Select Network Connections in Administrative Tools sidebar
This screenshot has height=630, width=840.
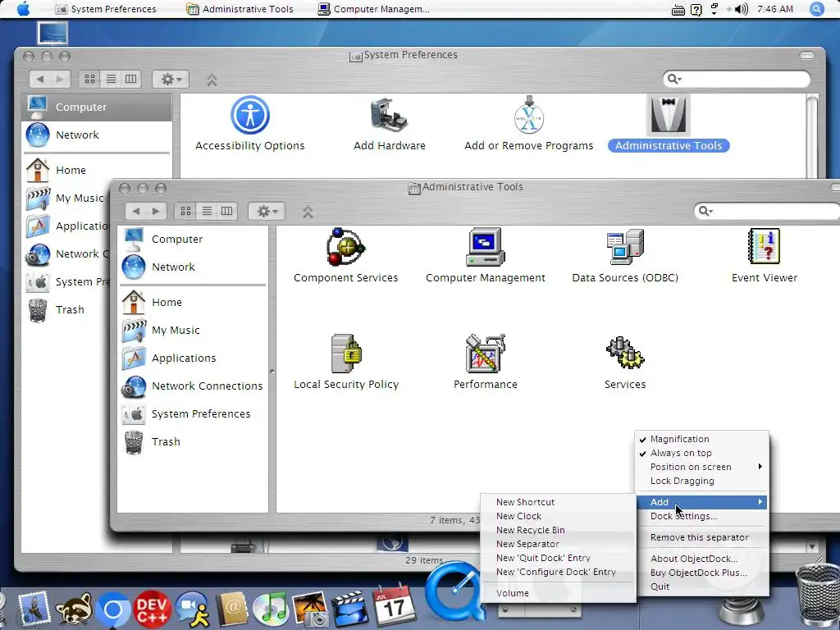point(193,386)
